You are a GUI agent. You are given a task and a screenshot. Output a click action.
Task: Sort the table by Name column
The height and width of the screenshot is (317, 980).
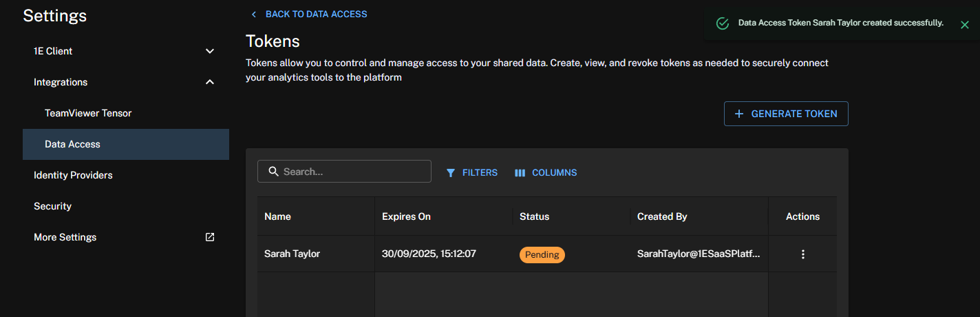click(278, 216)
